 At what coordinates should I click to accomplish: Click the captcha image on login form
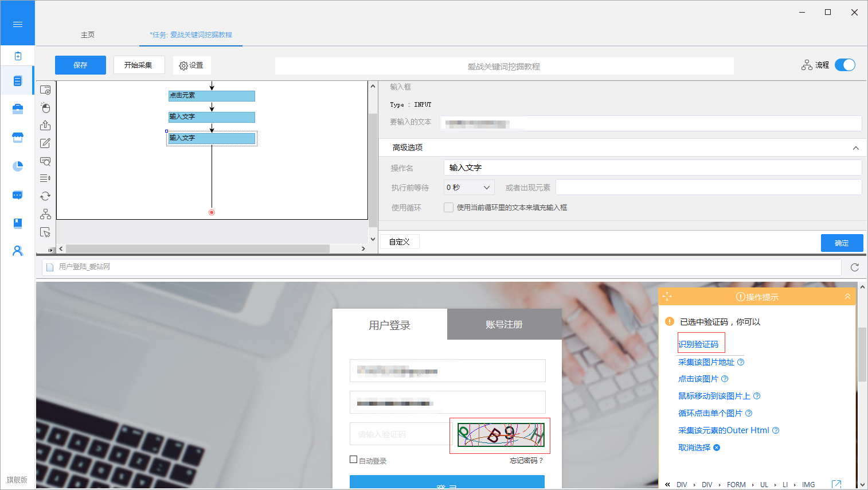coord(501,435)
